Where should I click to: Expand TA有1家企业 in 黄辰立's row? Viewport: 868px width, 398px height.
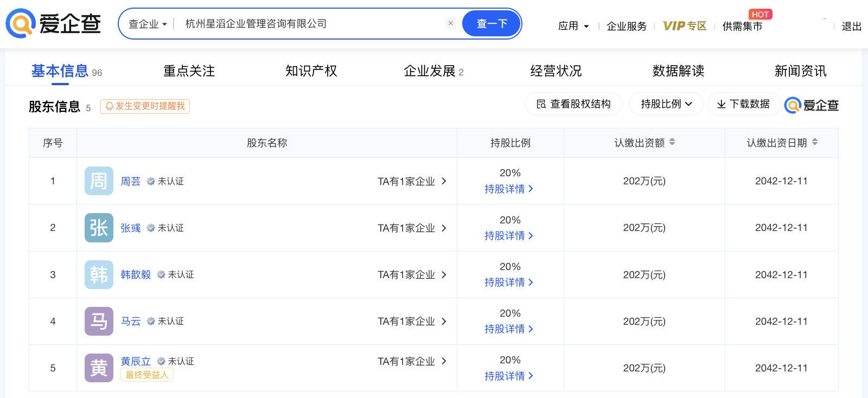412,361
